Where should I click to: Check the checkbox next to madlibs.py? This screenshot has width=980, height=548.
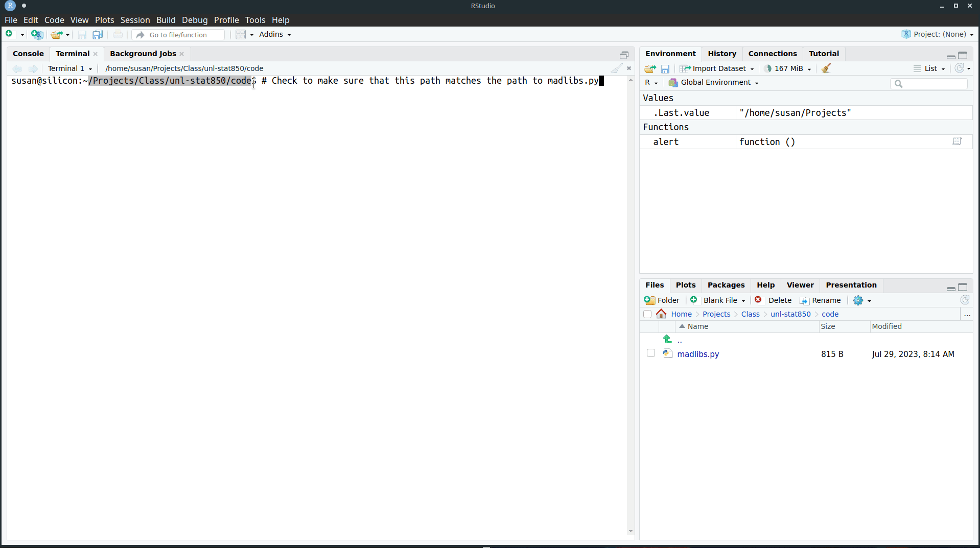click(x=650, y=353)
